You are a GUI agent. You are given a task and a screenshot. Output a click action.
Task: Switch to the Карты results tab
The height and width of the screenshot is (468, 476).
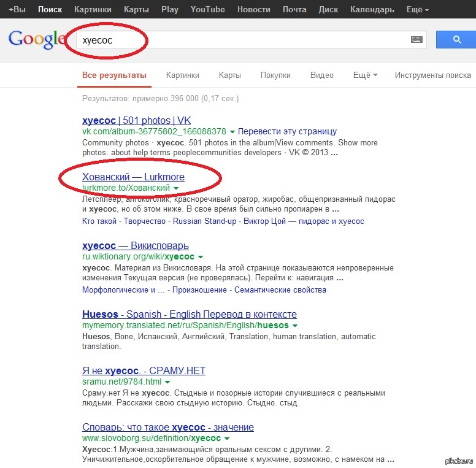(x=230, y=75)
